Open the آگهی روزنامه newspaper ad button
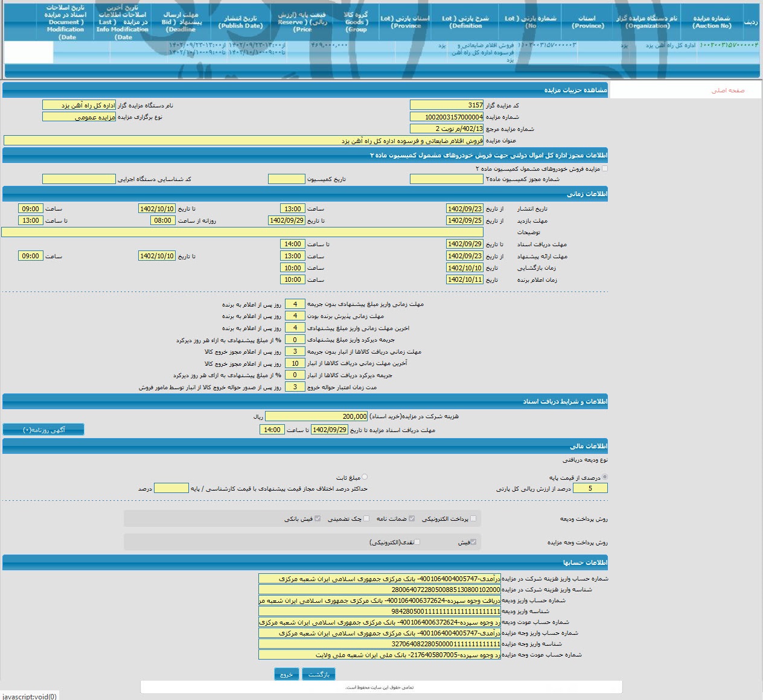This screenshot has width=763, height=700. point(43,430)
